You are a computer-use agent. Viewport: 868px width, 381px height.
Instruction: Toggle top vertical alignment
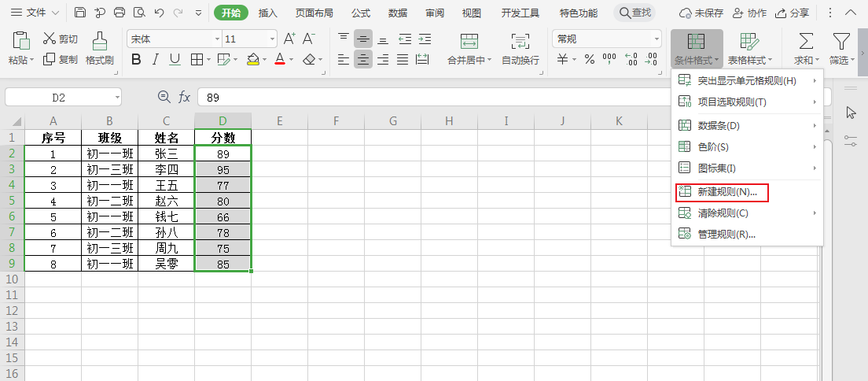[344, 39]
